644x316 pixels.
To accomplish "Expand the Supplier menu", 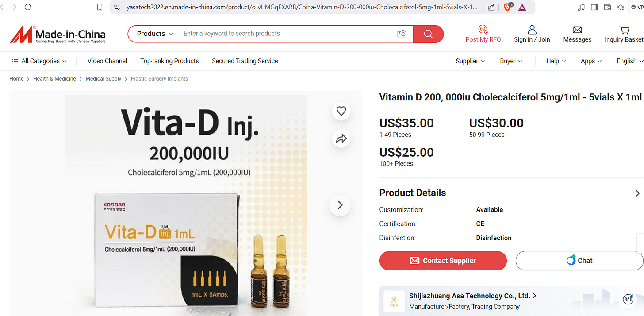I will [x=470, y=61].
